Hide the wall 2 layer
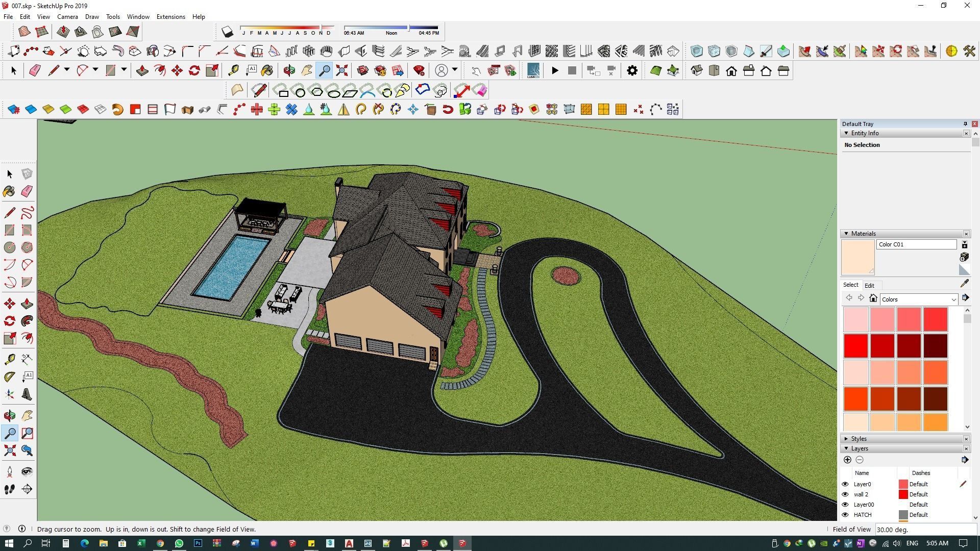 (845, 494)
